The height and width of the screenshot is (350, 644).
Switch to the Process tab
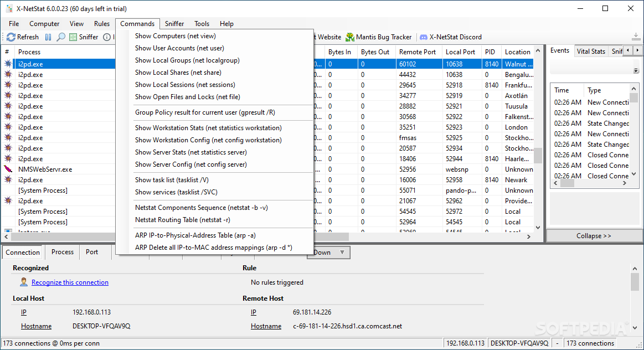tap(63, 252)
